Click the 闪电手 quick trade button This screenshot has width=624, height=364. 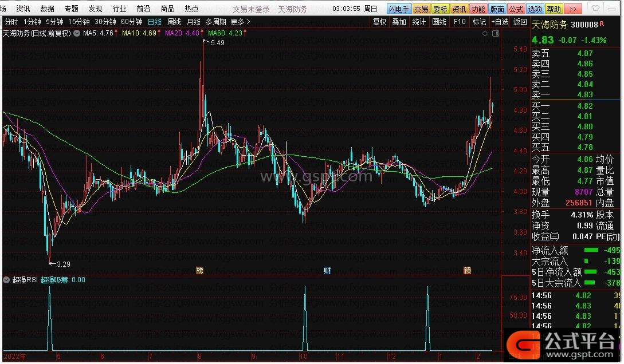398,9
